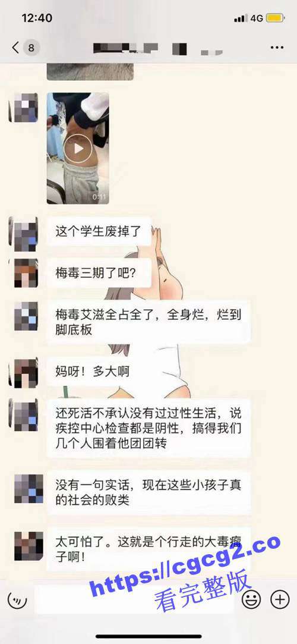Open the plus attachment menu
Image resolution: width=297 pixels, height=644 pixels.
[x=280, y=600]
